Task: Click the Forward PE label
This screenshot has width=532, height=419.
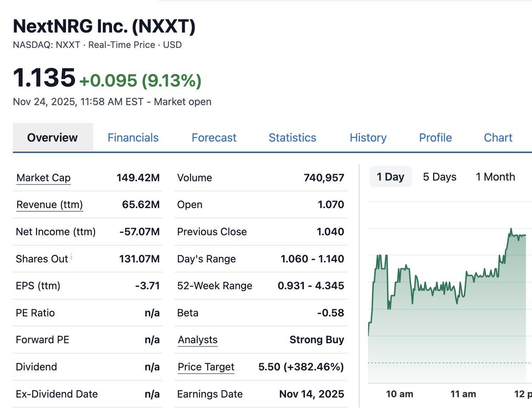Action: point(43,340)
